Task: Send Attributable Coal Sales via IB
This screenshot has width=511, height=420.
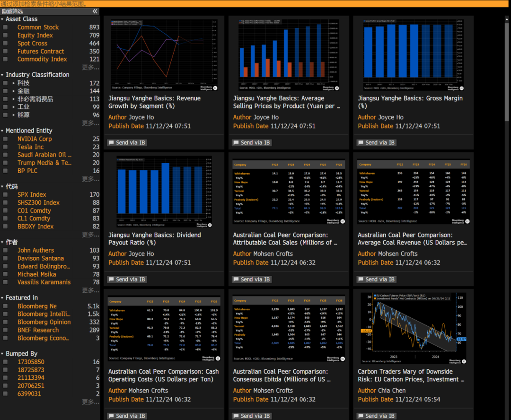Action: tap(252, 280)
